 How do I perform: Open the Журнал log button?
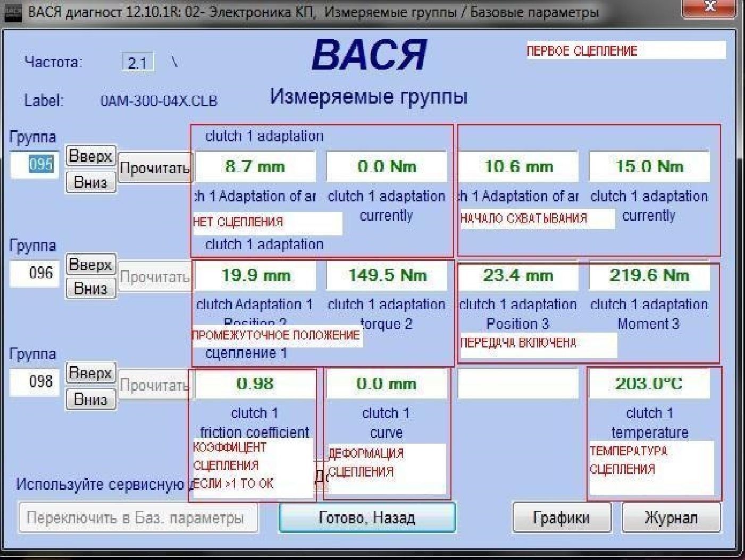click(672, 517)
